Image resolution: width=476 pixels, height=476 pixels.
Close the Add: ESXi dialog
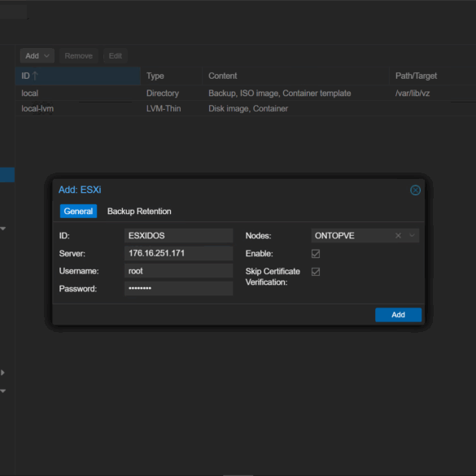point(415,190)
